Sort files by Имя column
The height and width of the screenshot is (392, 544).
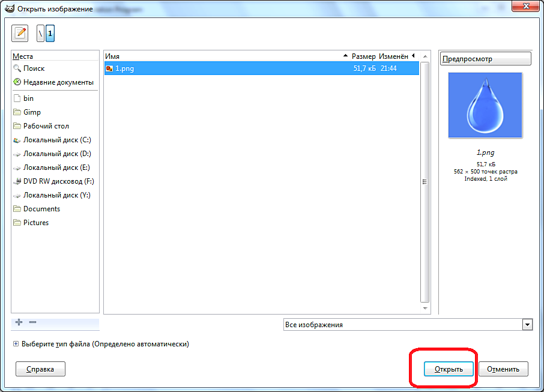(x=226, y=56)
